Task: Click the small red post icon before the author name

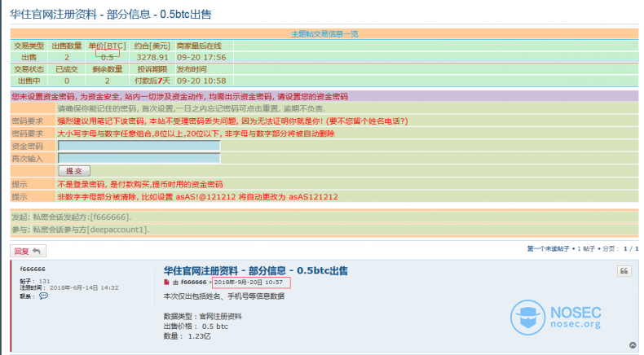Action: point(166,282)
